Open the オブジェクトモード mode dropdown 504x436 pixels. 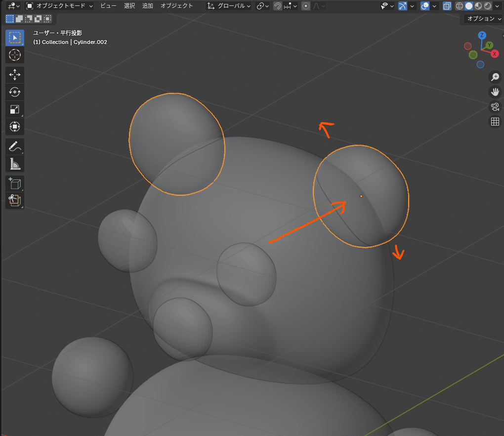[x=59, y=6]
